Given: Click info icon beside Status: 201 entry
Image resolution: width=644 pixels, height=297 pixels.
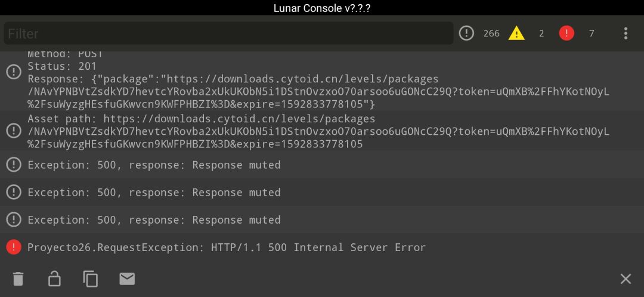Looking at the screenshot, I should tap(14, 72).
